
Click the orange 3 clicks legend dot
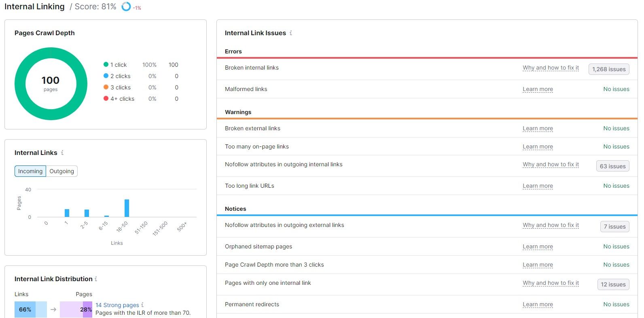tap(106, 87)
